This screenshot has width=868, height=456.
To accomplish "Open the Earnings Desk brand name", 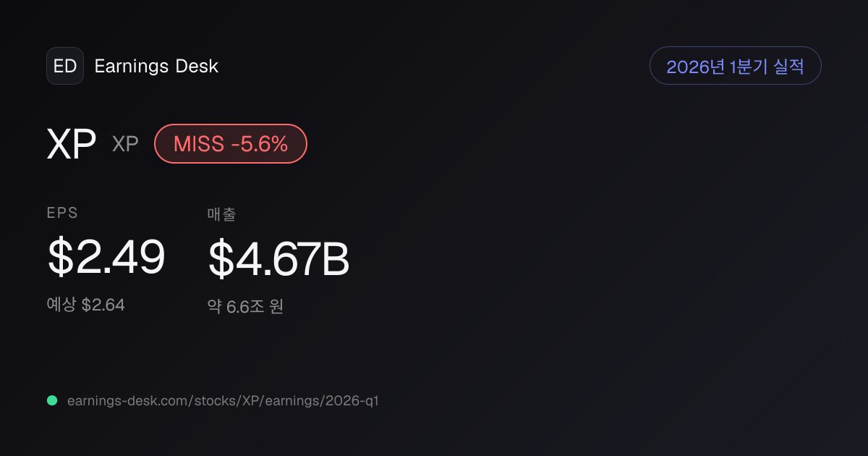I will pyautogui.click(x=156, y=67).
